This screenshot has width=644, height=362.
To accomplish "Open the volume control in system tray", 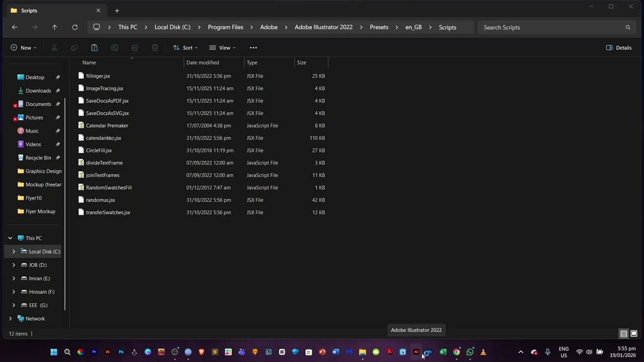I will point(589,352).
